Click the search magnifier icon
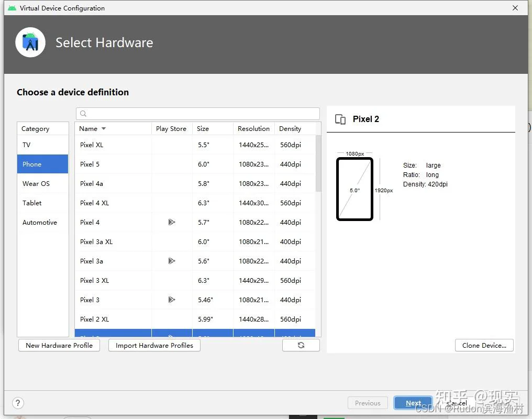Viewport: 532px width, 419px height. coord(83,114)
